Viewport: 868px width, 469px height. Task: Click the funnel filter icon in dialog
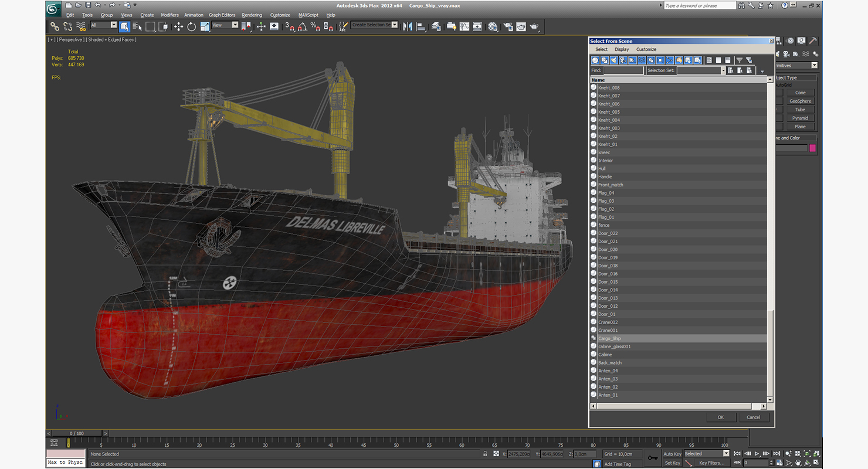coord(740,60)
